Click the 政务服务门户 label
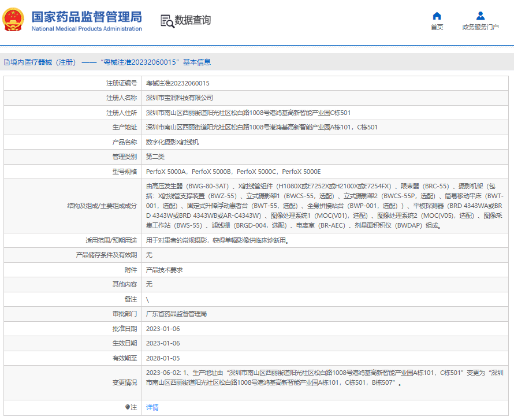514x420 pixels. coord(481,27)
